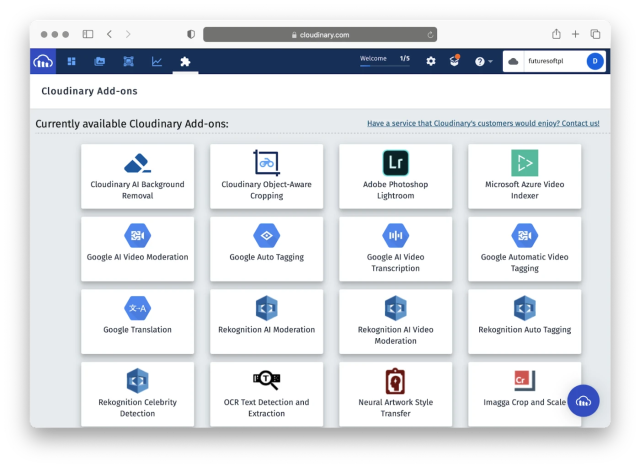Open Microsoft Azure Video Indexer label

point(524,190)
